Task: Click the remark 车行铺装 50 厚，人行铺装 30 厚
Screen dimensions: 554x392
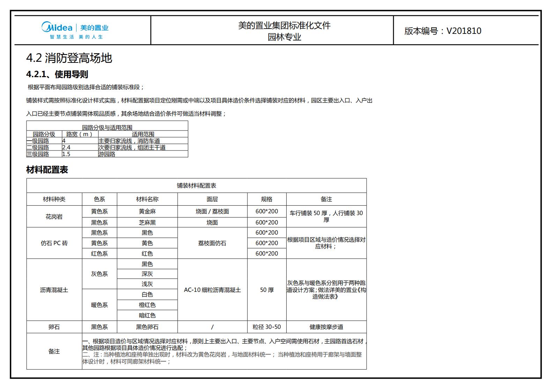Action: [x=326, y=216]
